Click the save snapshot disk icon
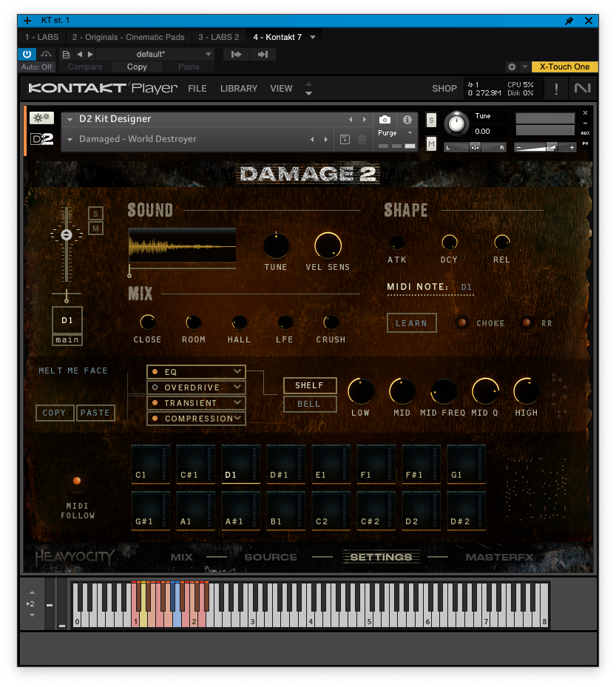The height and width of the screenshot is (687, 616). [x=345, y=139]
